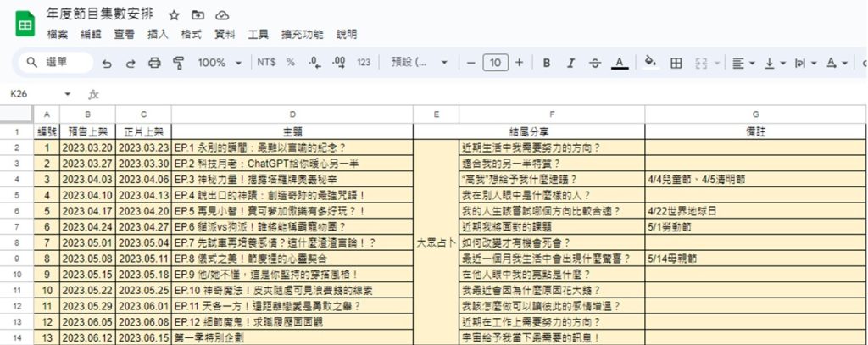Click cell EP.2 科技月老 ChatGPT
The image size is (868, 345).
(292, 164)
